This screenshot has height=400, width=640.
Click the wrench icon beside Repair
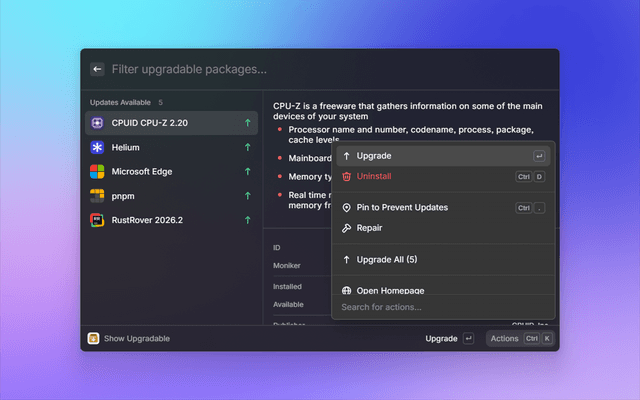pos(347,228)
